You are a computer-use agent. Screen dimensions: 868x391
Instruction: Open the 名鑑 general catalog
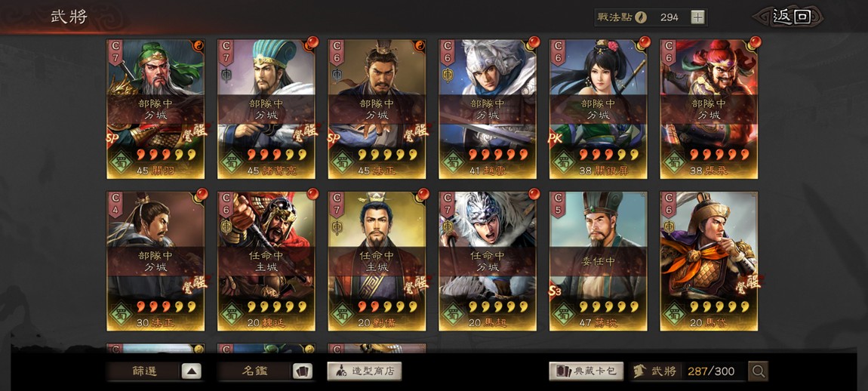pyautogui.click(x=254, y=371)
